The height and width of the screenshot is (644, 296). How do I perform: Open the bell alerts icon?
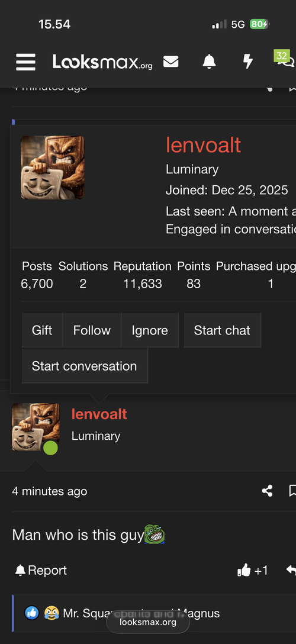(x=209, y=62)
